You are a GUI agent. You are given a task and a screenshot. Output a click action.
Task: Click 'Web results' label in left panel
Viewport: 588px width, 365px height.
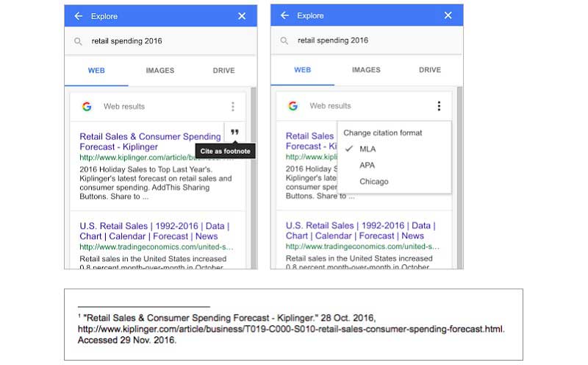pos(124,107)
